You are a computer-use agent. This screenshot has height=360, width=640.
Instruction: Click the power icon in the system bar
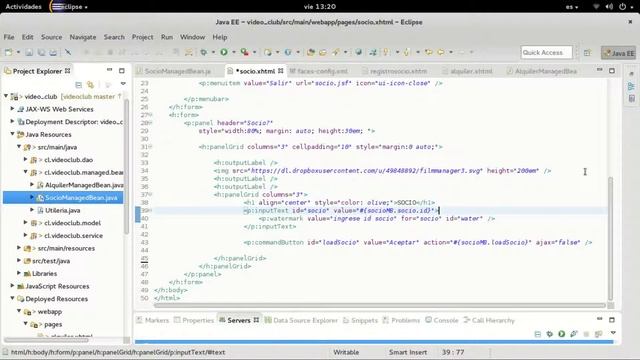622,7
